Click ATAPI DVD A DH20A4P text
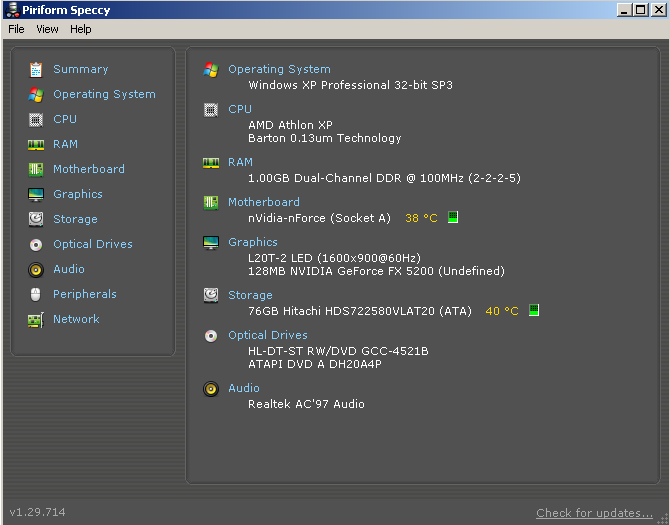Viewport: 670px width, 525px height. 315,364
